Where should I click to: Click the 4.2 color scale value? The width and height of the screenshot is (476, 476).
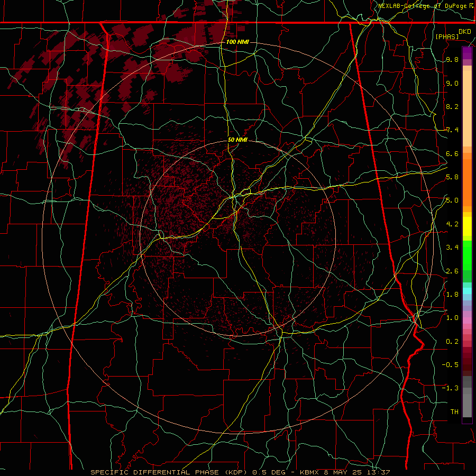click(452, 224)
